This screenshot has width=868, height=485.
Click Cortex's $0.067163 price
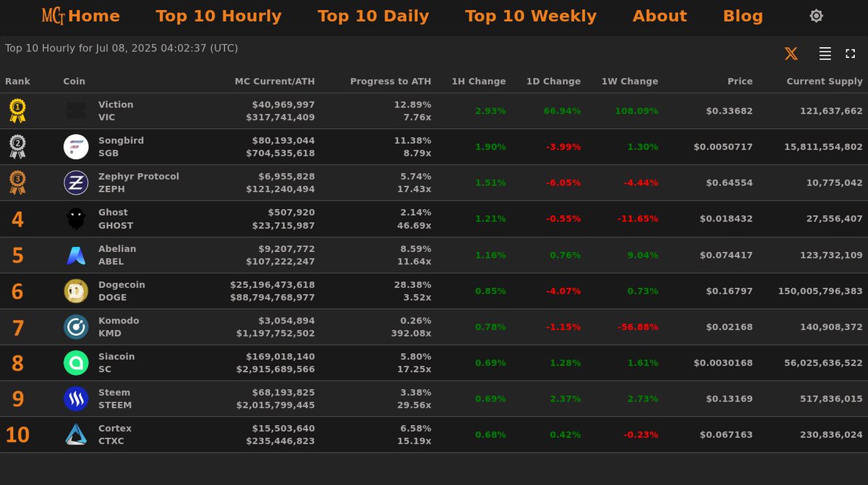click(x=726, y=434)
